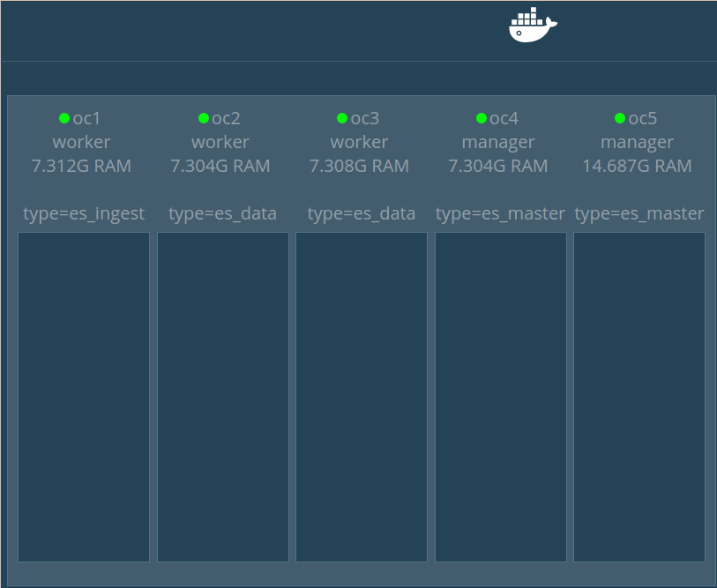Click the green status dot for oc4
717x588 pixels.
[482, 118]
